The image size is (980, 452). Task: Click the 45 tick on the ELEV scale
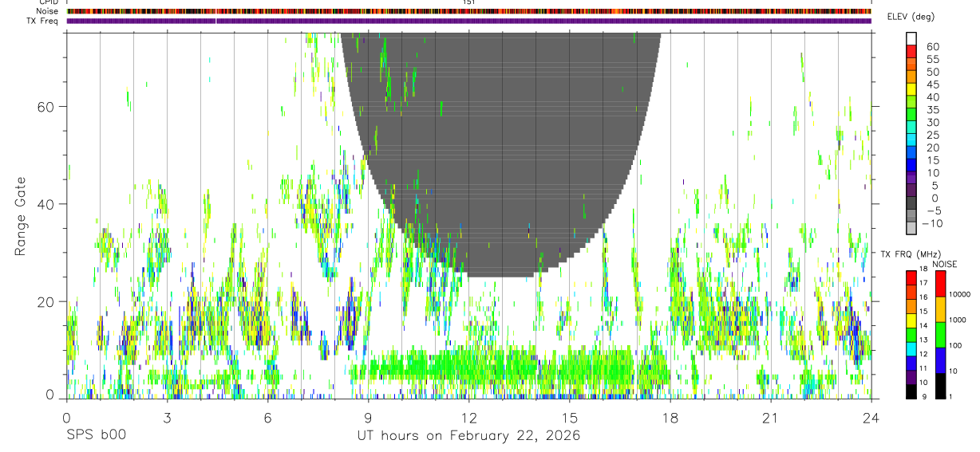click(933, 85)
